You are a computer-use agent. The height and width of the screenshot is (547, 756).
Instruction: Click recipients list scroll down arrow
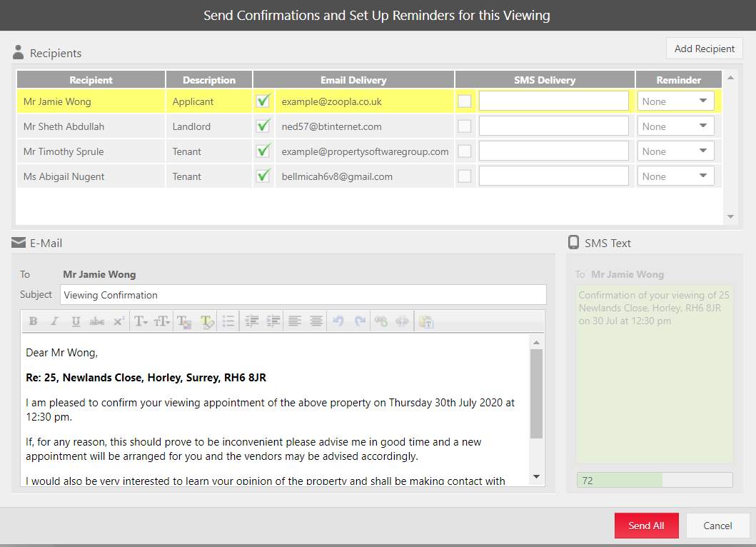[731, 216]
